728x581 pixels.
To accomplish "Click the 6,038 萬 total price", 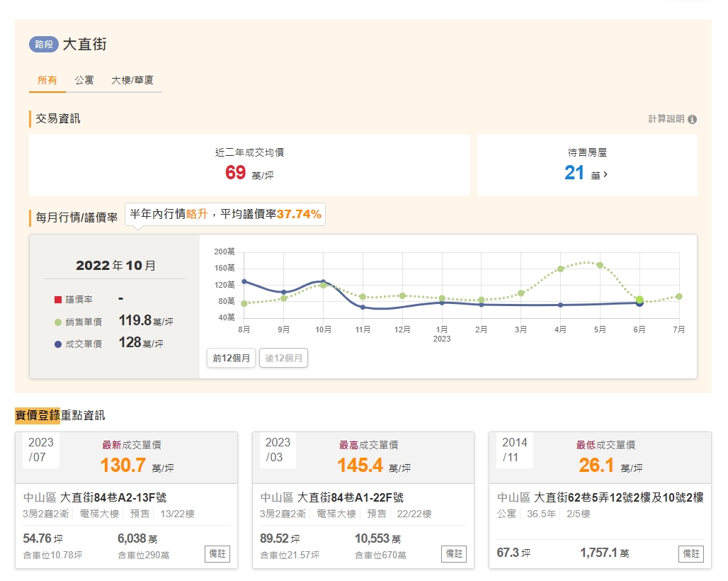I will (x=137, y=538).
